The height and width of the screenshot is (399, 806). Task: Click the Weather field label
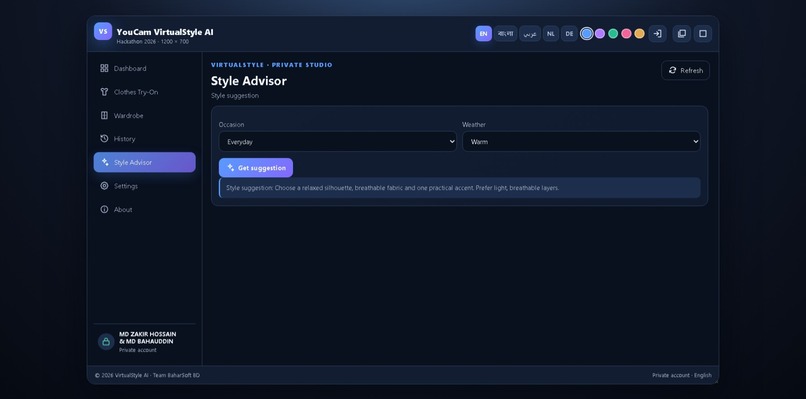tap(474, 124)
